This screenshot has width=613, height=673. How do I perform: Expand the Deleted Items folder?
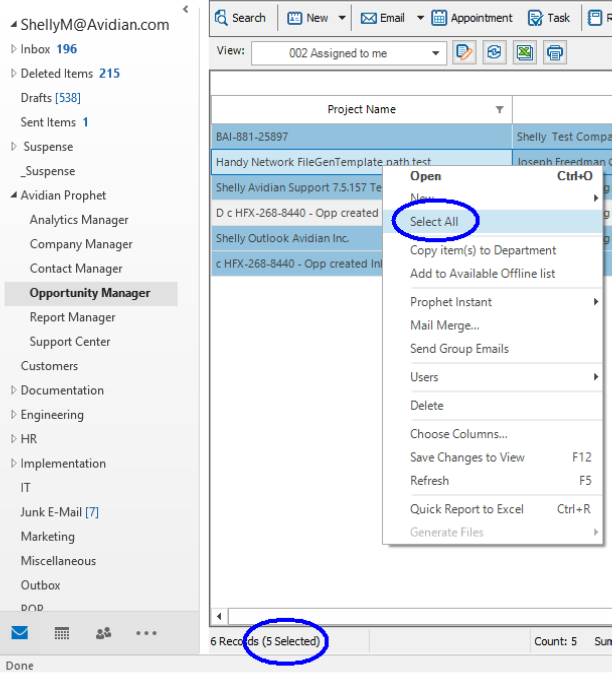coord(14,73)
